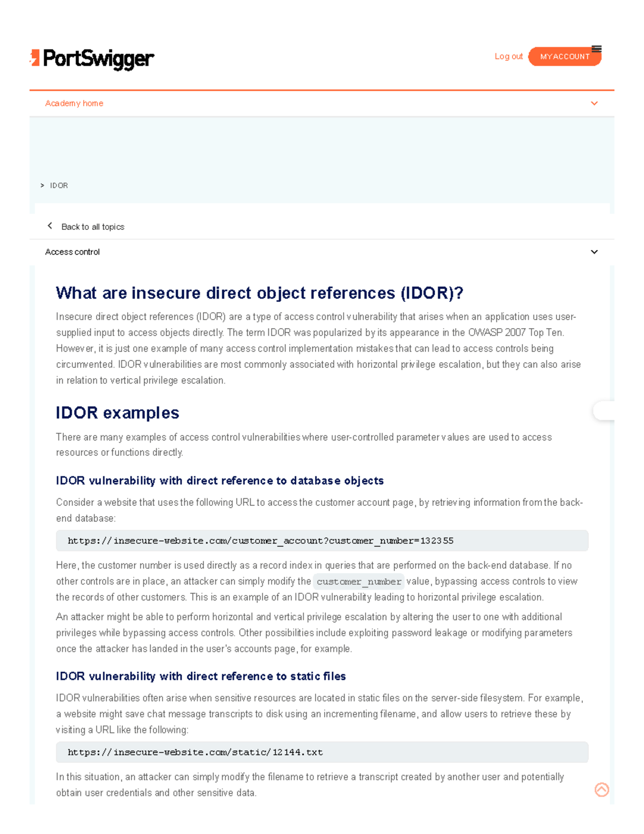Click the scroll-to-top arrow icon

602,790
